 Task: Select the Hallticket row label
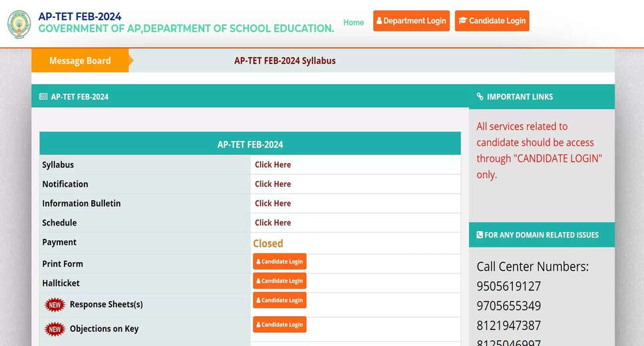pos(61,283)
